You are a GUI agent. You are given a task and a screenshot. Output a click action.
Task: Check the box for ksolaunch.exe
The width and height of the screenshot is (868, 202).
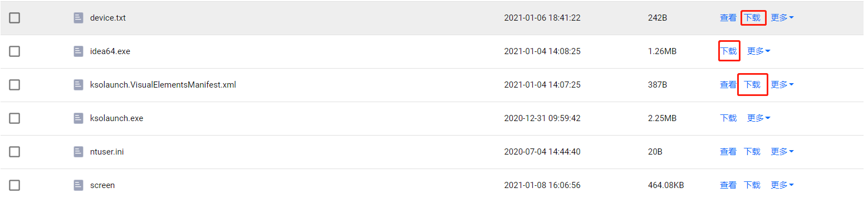click(x=14, y=118)
